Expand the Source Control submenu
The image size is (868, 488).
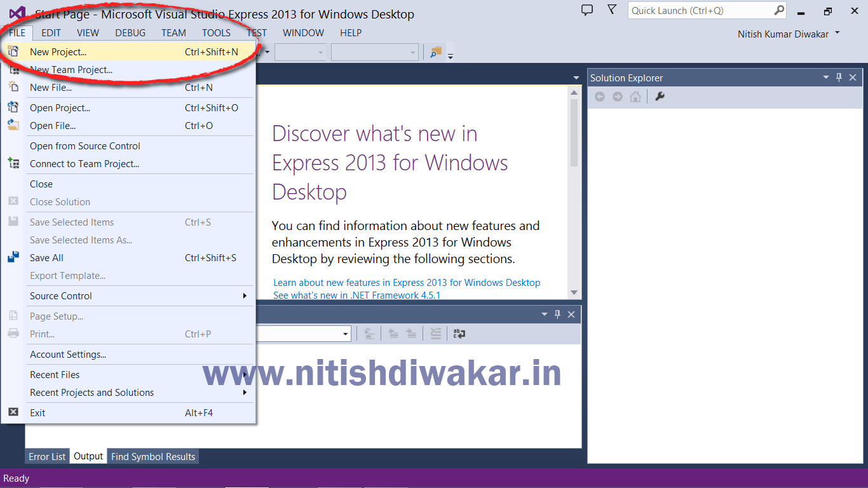click(140, 296)
